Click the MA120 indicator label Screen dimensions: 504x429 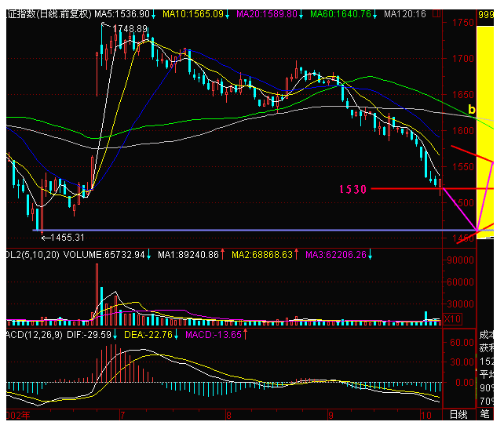tap(405, 14)
